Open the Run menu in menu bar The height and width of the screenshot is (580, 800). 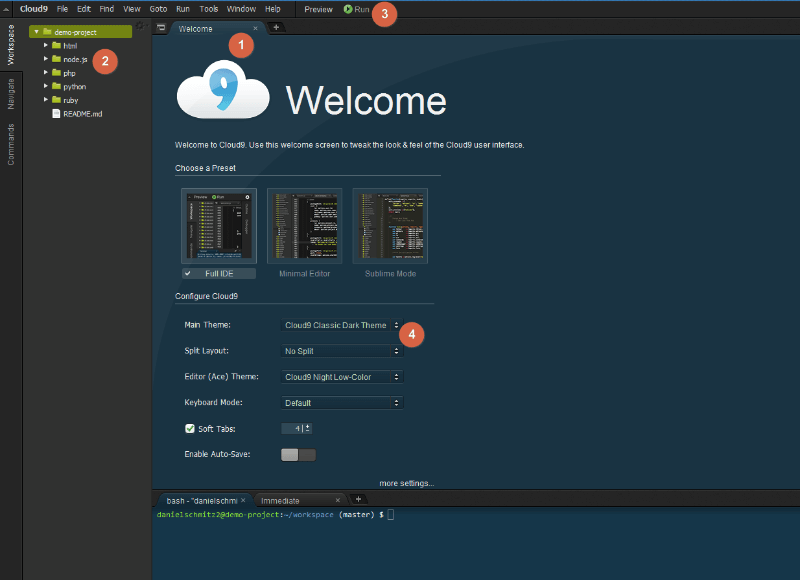tap(183, 9)
